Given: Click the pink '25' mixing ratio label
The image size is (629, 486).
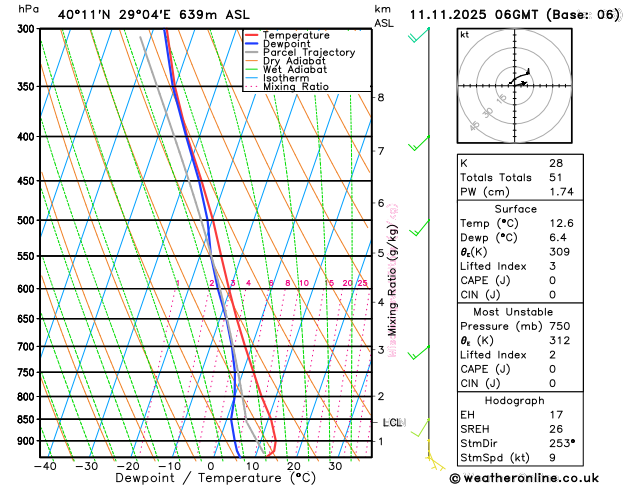Looking at the screenshot, I should click(362, 283).
